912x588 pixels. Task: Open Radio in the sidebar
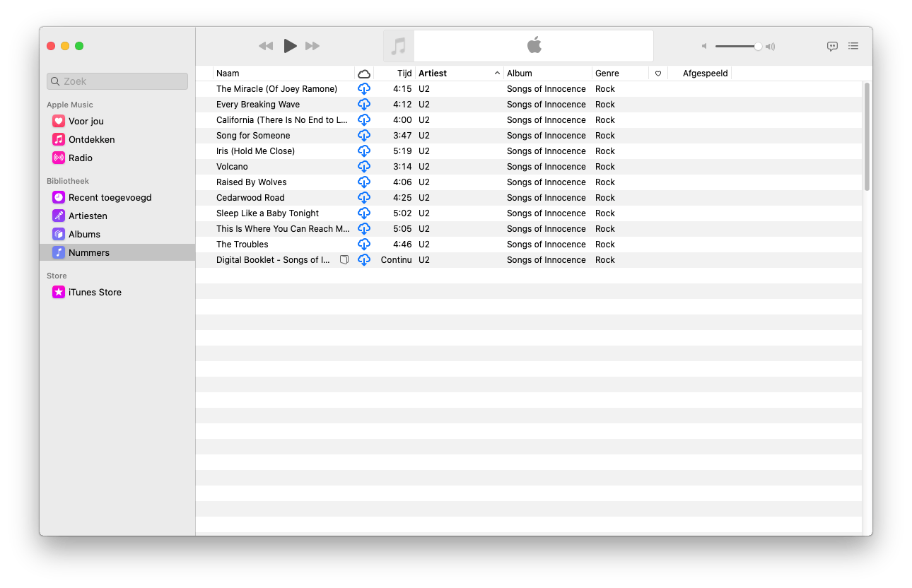pyautogui.click(x=117, y=158)
